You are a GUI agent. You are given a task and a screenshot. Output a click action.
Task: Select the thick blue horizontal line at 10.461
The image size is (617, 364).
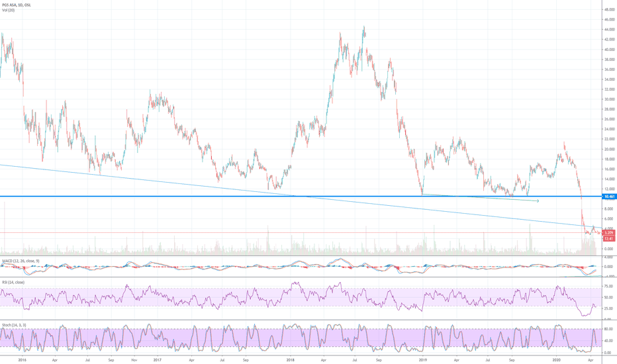(x=301, y=197)
